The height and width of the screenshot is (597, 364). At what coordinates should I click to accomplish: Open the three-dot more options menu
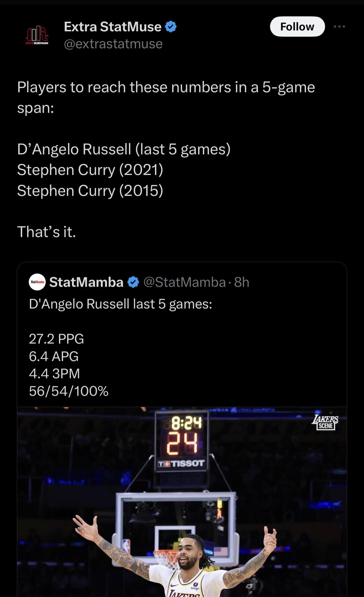coord(339,27)
